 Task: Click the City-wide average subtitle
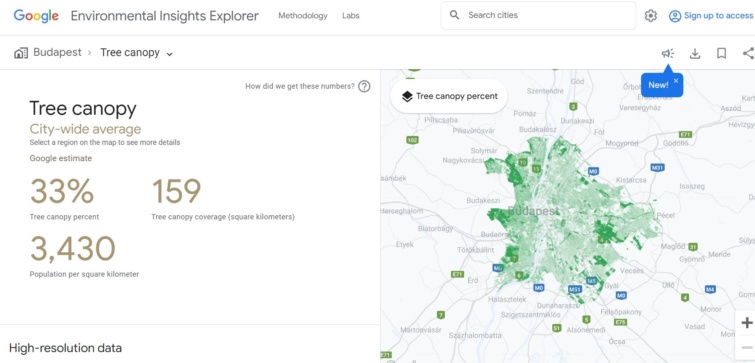pos(85,129)
